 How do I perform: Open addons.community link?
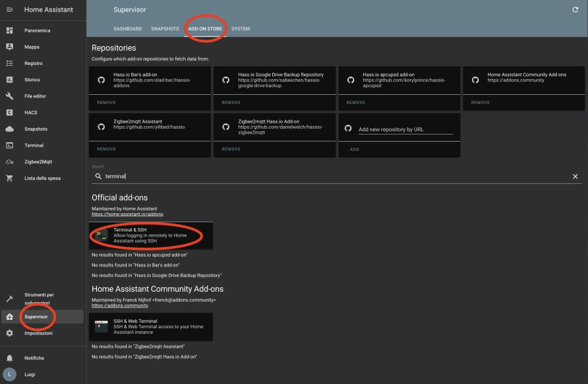coord(120,305)
